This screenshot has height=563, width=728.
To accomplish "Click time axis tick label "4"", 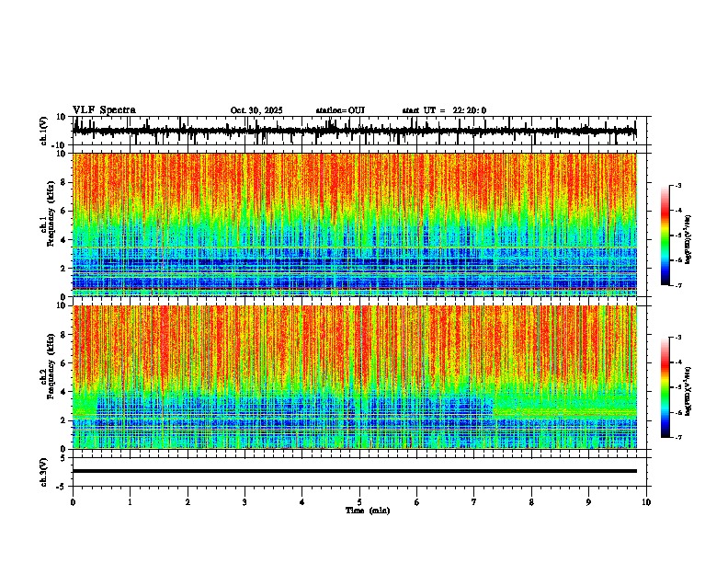I will click(302, 502).
